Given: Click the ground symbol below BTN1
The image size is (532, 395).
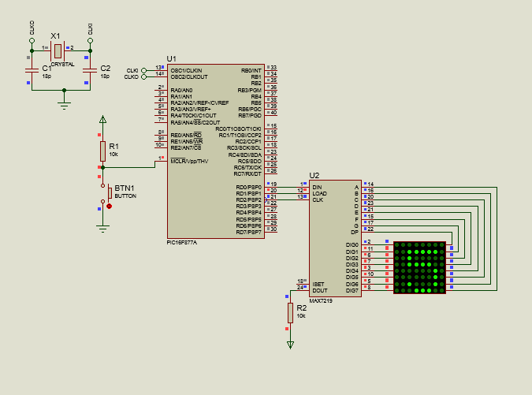Looking at the screenshot, I should tap(102, 228).
